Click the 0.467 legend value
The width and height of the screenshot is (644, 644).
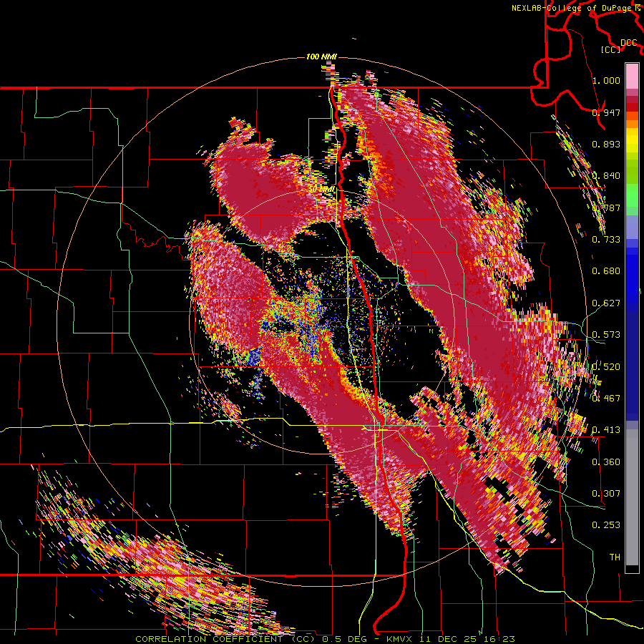pos(606,398)
